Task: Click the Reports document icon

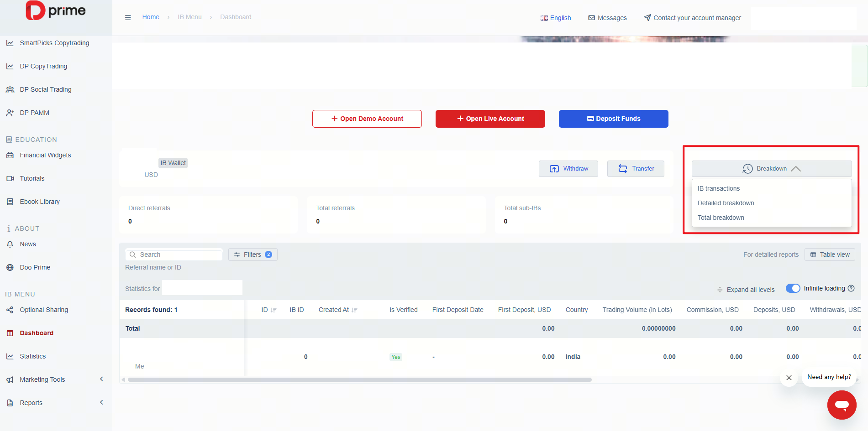Action: pos(10,403)
